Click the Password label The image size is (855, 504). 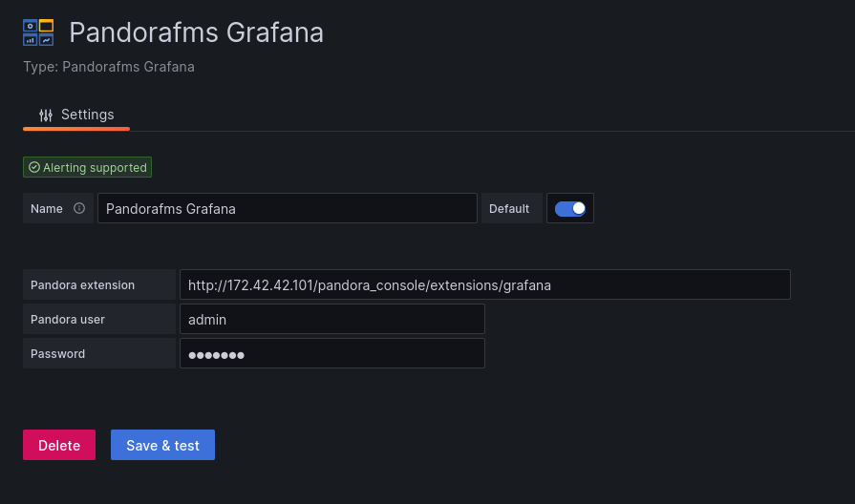pos(58,353)
